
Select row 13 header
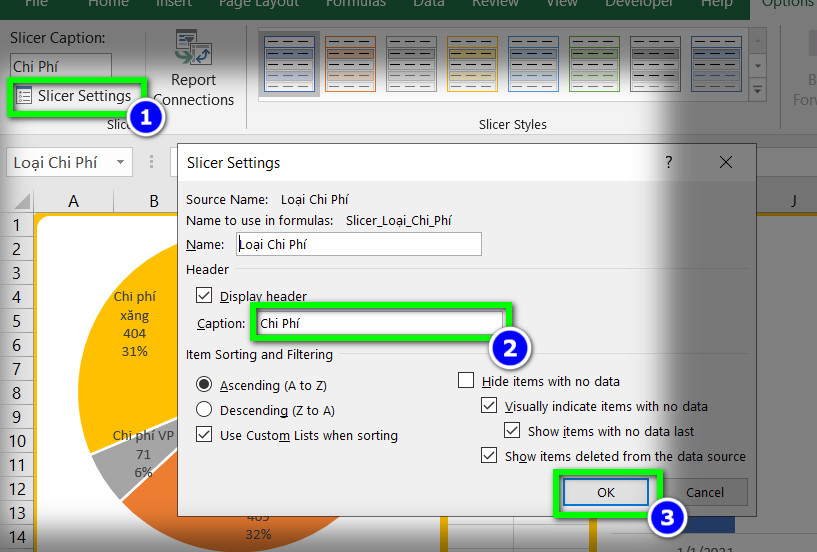(x=17, y=513)
